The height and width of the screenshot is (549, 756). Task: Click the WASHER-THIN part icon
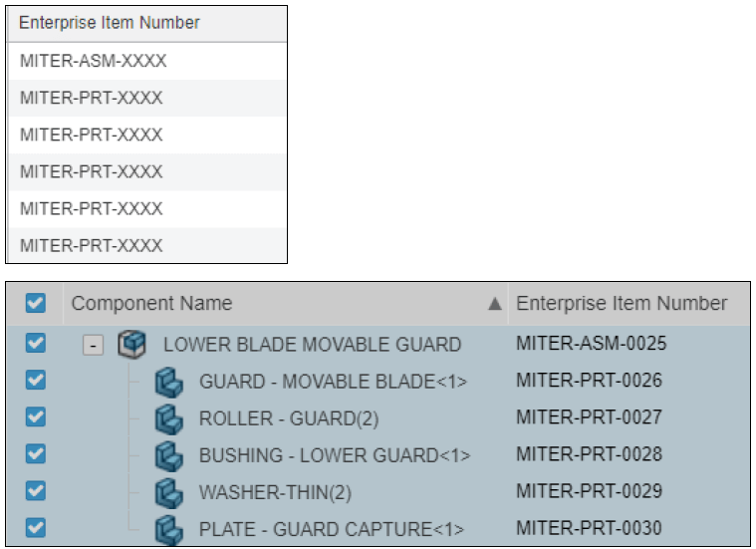pos(169,492)
